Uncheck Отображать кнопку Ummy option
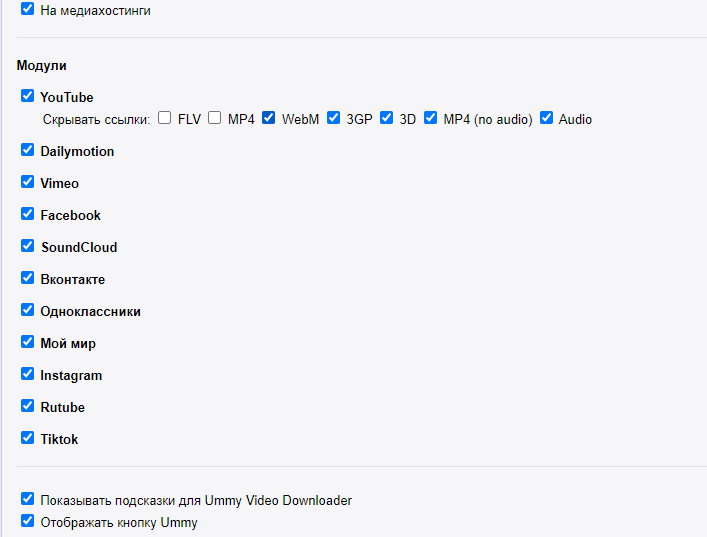707x537 pixels. 28,521
